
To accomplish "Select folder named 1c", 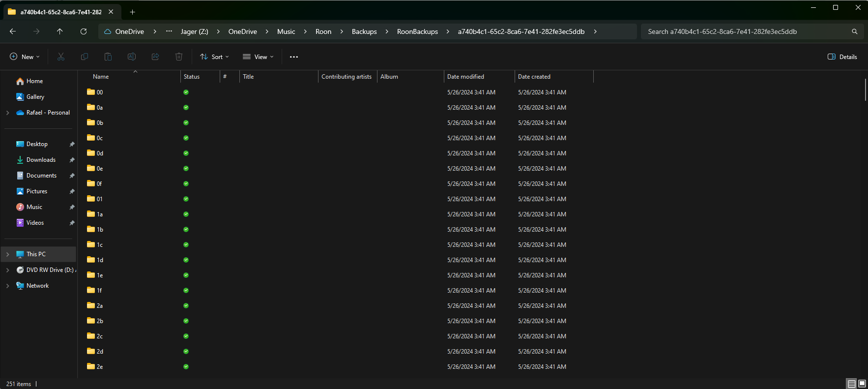I will click(100, 245).
